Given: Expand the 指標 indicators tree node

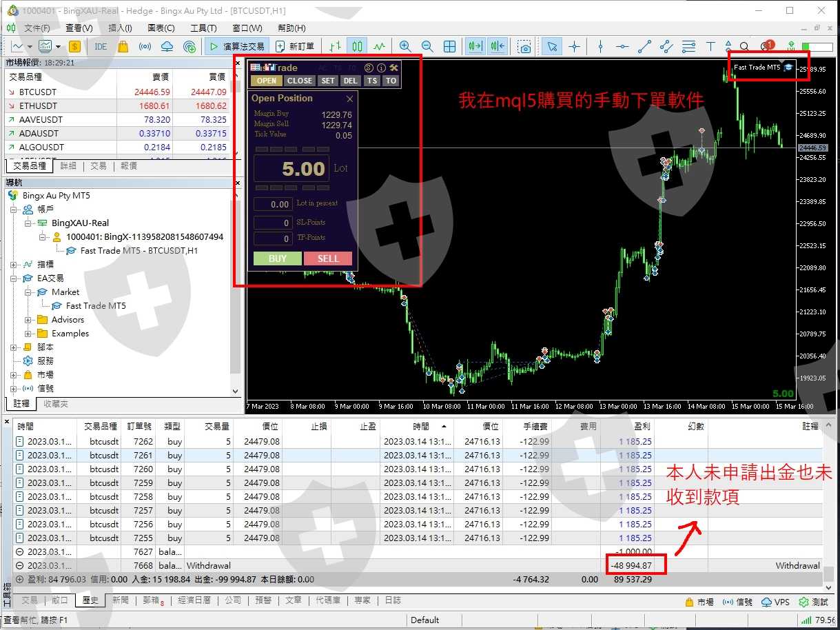Looking at the screenshot, I should [x=14, y=265].
